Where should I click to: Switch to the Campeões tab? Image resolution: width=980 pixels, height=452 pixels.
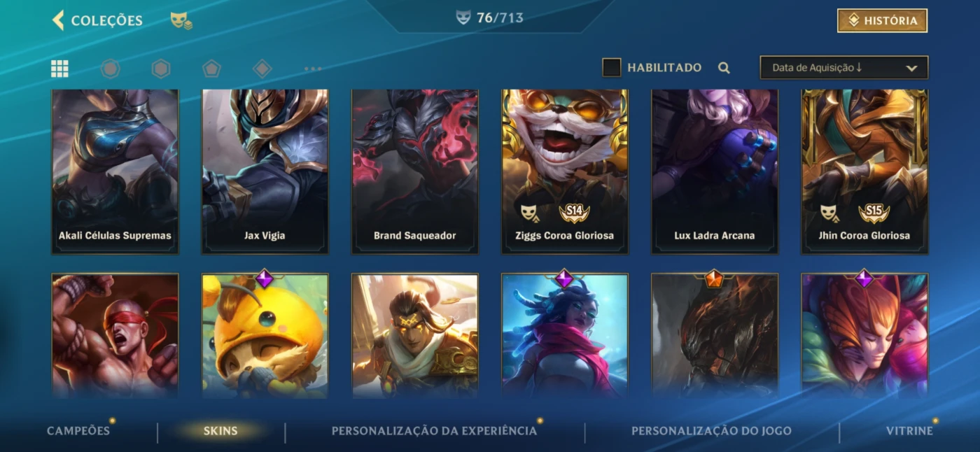coord(78,430)
